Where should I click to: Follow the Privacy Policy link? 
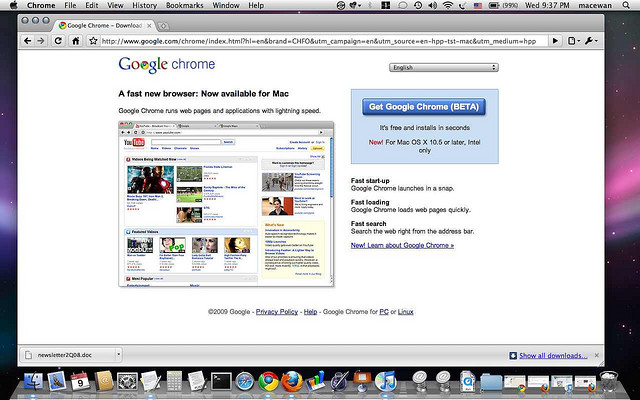point(277,312)
